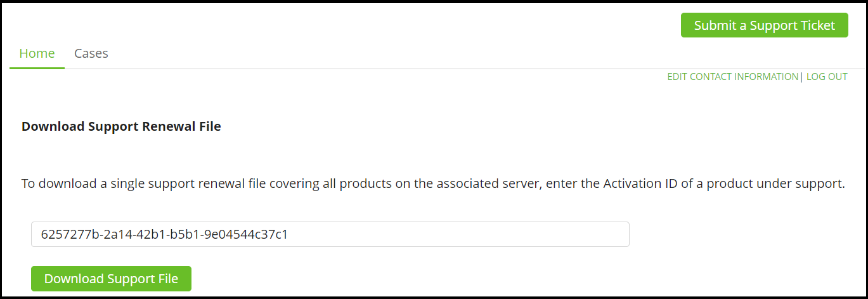This screenshot has width=868, height=299.
Task: Switch to the Home tab
Action: pos(37,53)
